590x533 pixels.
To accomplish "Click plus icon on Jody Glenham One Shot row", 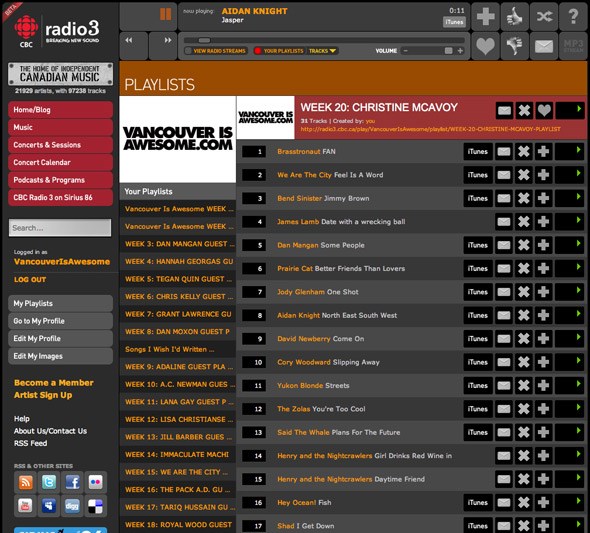I will tap(543, 292).
